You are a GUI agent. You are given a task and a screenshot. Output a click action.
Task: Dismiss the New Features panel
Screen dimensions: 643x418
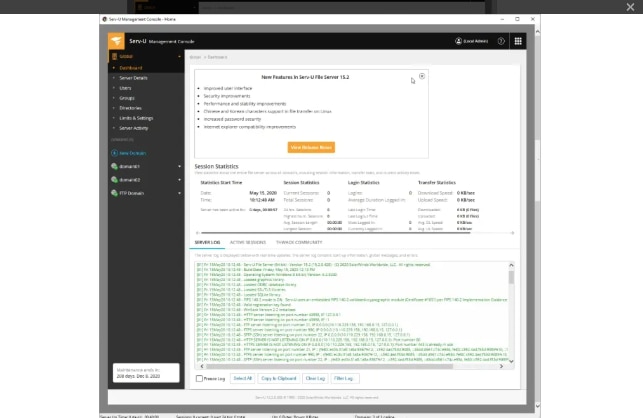[x=422, y=76]
